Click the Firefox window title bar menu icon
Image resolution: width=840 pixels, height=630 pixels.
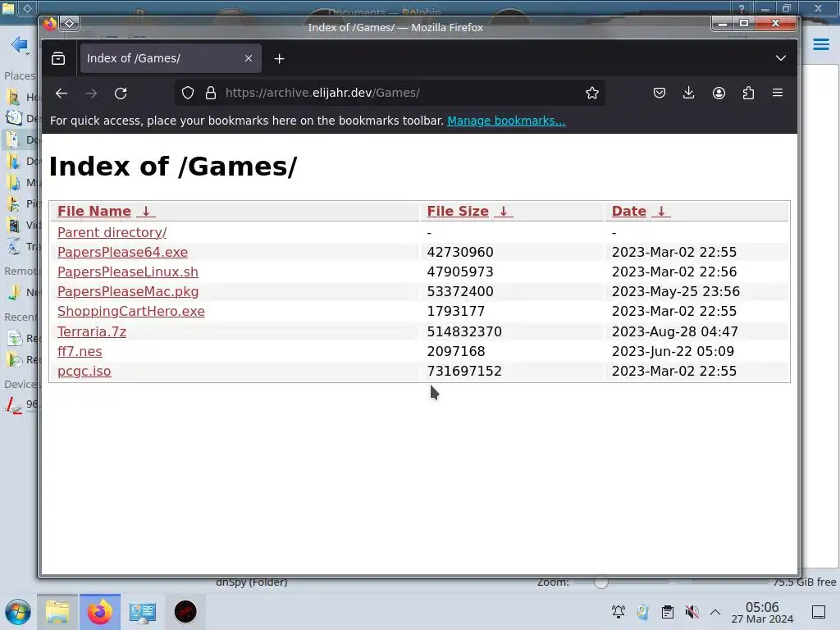(x=69, y=23)
